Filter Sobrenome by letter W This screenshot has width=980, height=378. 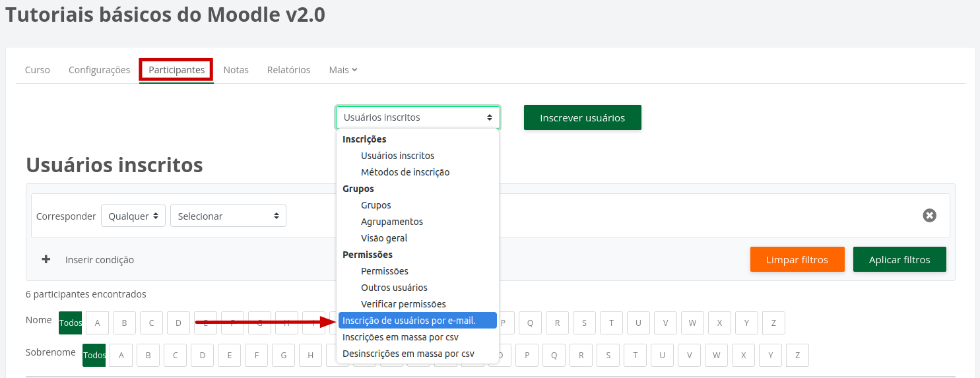(717, 355)
